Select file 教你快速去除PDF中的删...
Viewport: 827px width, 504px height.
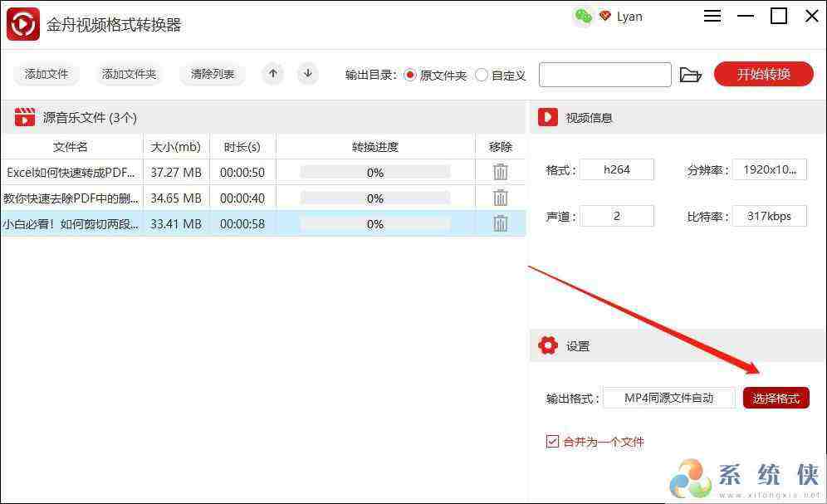pos(71,198)
